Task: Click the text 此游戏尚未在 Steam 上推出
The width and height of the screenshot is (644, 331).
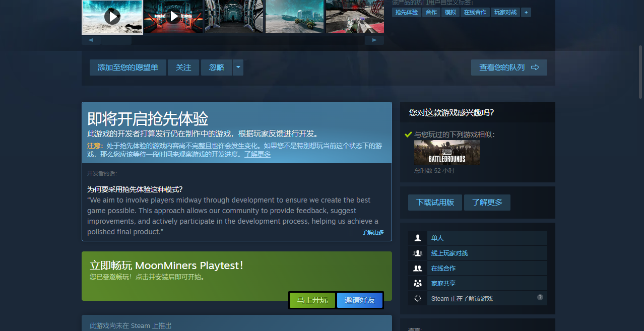Action: tap(131, 326)
